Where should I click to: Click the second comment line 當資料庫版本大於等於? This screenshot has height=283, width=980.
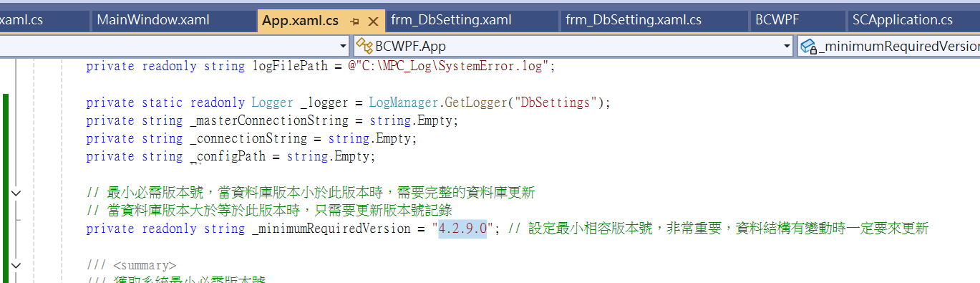pos(268,211)
